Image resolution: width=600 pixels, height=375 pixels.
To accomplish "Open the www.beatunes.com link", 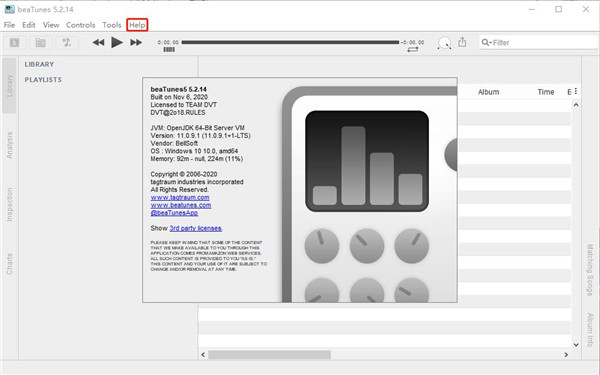I will tap(181, 205).
